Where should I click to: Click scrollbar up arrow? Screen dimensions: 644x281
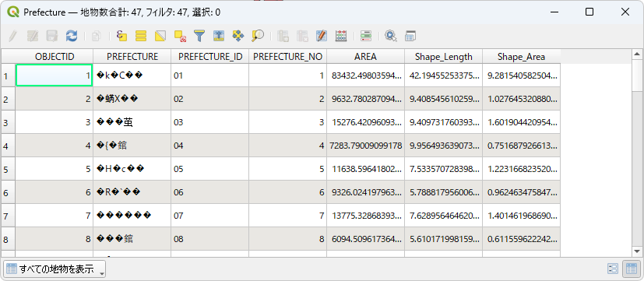pos(637,54)
